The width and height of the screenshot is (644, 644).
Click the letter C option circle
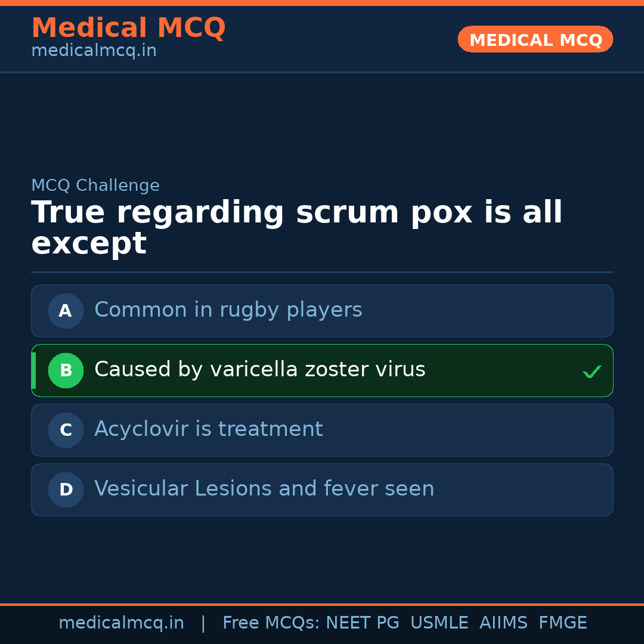(x=66, y=430)
